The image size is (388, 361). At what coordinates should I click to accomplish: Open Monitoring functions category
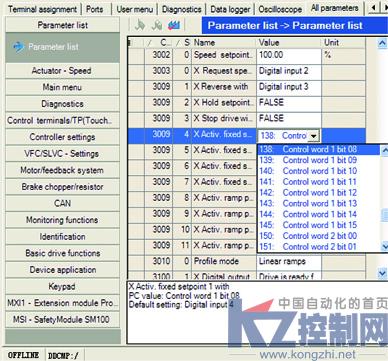click(x=62, y=220)
